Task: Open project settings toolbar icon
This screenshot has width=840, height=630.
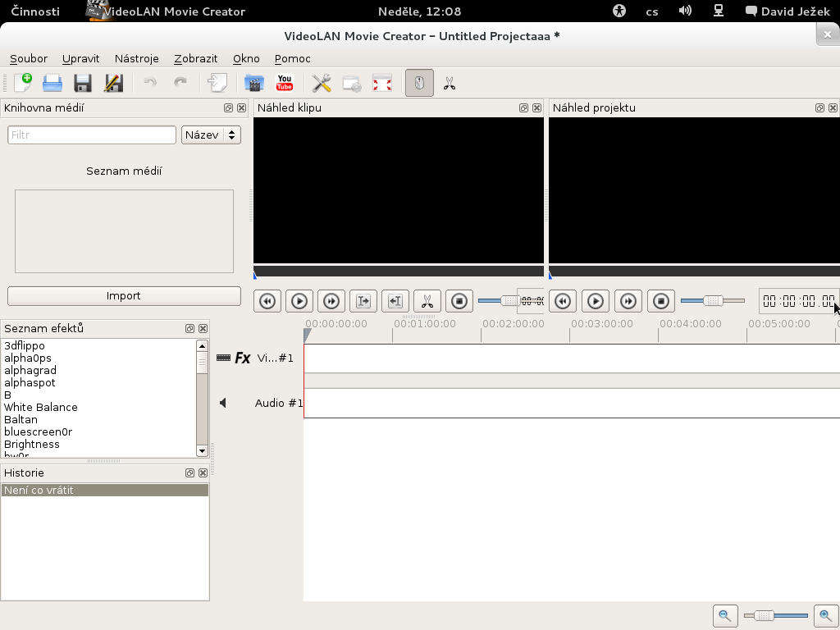Action: point(352,83)
